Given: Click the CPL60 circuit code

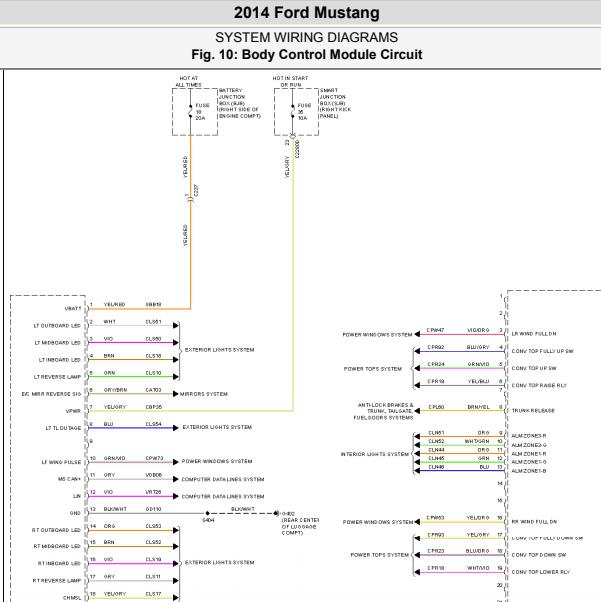Looking at the screenshot, I should click(x=436, y=407).
